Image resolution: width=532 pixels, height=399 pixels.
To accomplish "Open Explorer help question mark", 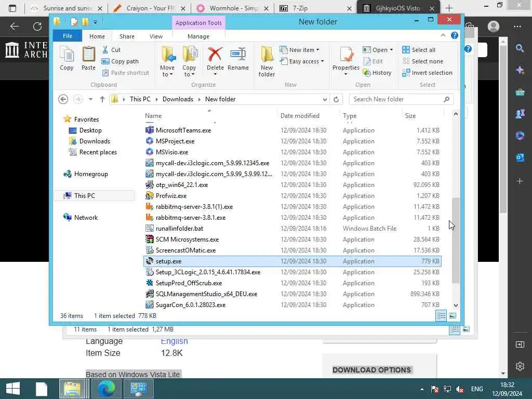I will point(454,36).
